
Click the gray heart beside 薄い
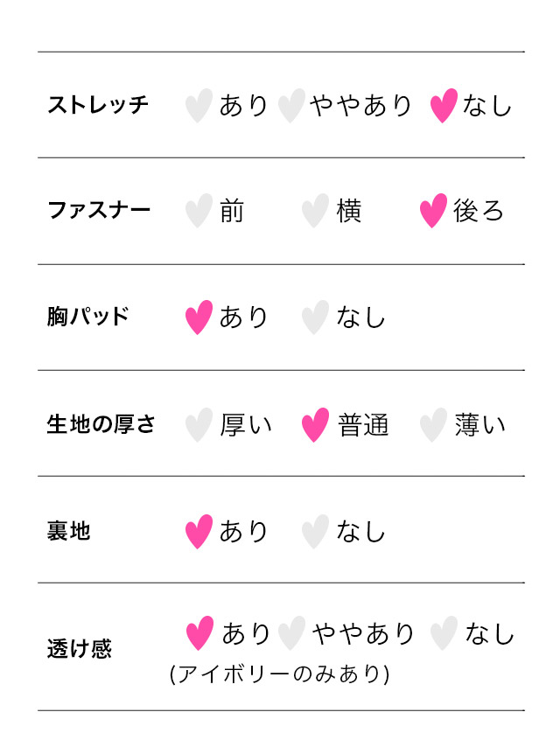click(433, 425)
